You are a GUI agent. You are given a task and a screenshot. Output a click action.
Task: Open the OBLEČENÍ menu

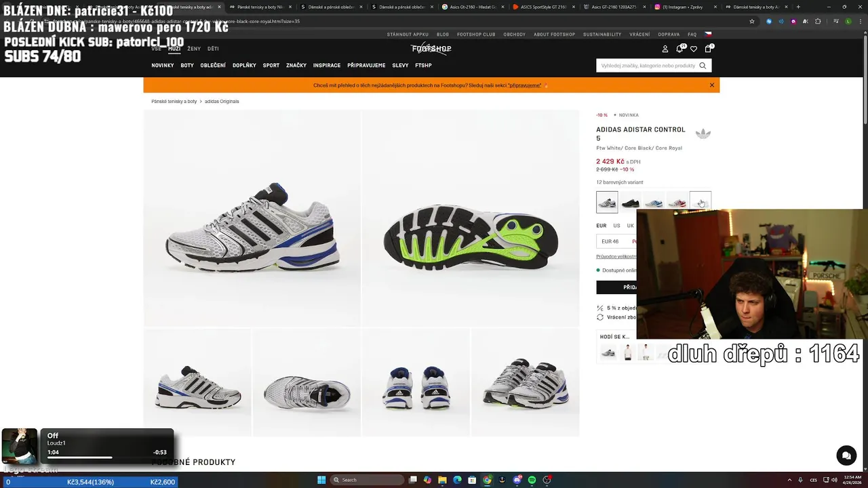coord(213,66)
